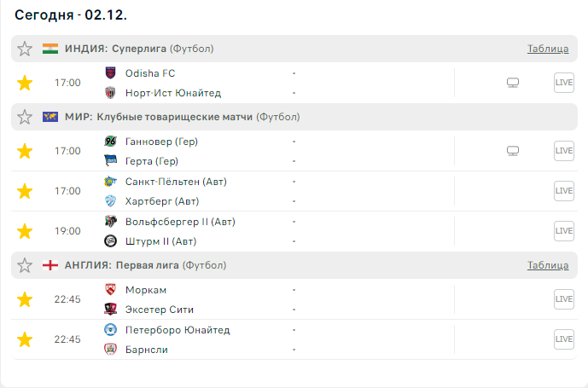Toggle favorite star for England Первая лига
This screenshot has height=388, width=588.
(x=26, y=265)
